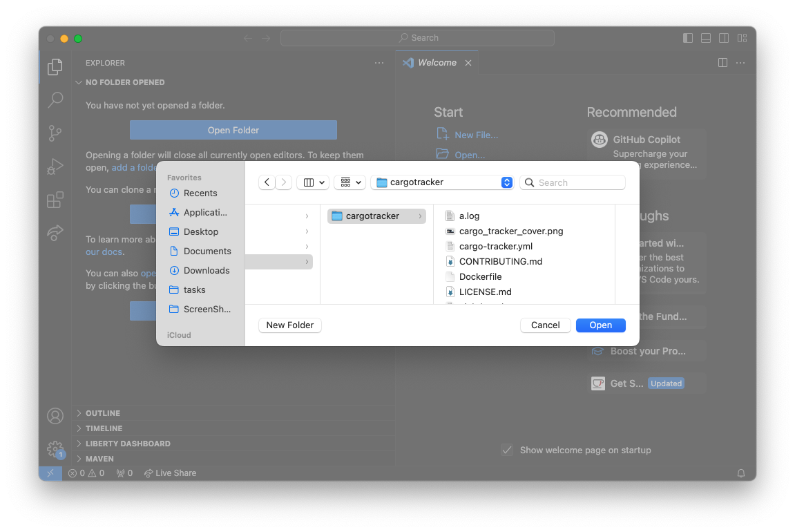
Task: Toggle Show welcome page on startup checkbox
Action: 507,450
